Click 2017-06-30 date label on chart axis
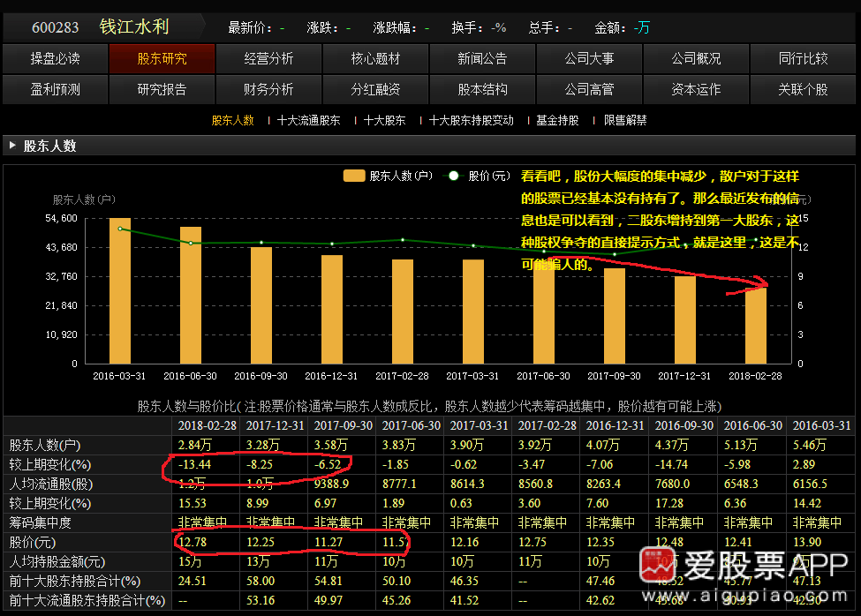The image size is (861, 616). [x=543, y=376]
